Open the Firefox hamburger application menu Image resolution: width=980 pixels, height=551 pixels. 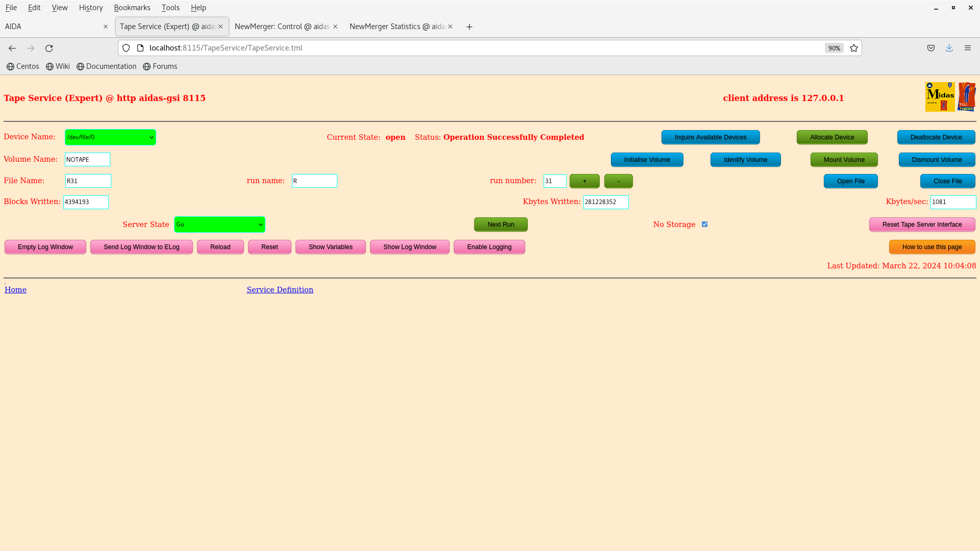tap(967, 48)
